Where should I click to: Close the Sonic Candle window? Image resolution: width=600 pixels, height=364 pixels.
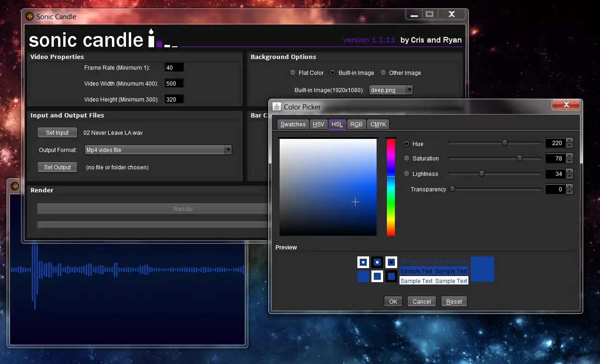click(x=452, y=15)
